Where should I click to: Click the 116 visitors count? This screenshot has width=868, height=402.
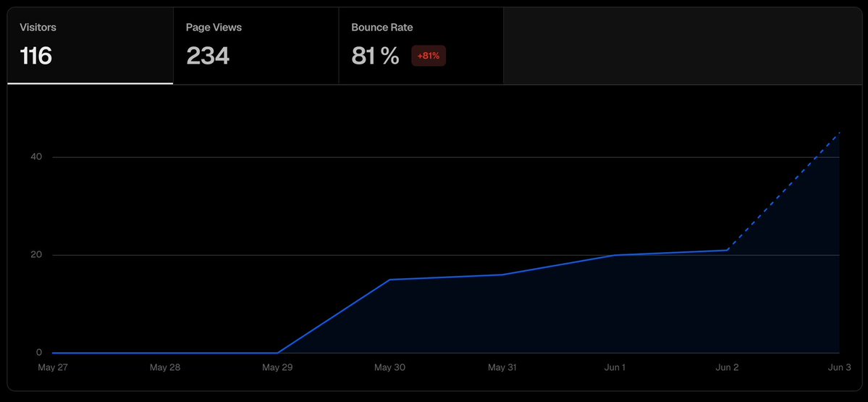tap(36, 56)
